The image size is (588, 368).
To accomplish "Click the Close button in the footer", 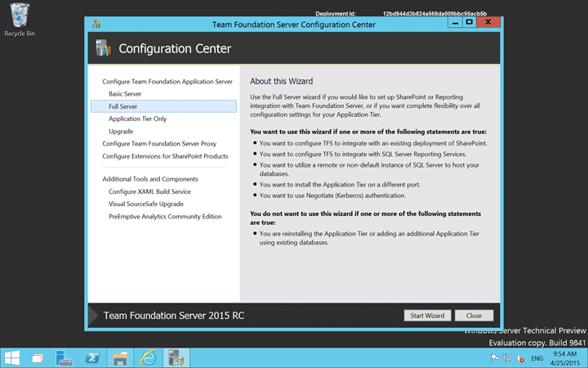I will [x=474, y=316].
